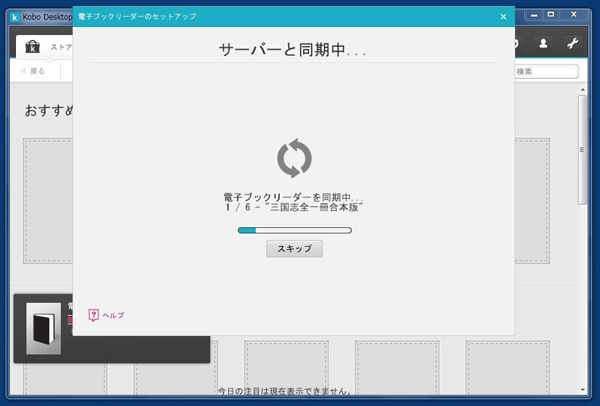Click the text 今日の注目は現在表示できません
Viewport: 600px width, 406px height.
[x=285, y=391]
